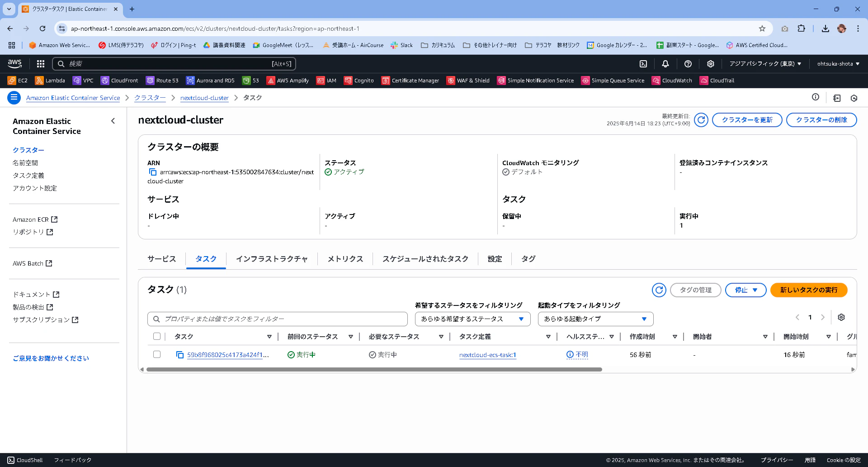Viewport: 868px width, 467px height.
Task: Bookmark this page with the star icon
Action: coord(762,29)
